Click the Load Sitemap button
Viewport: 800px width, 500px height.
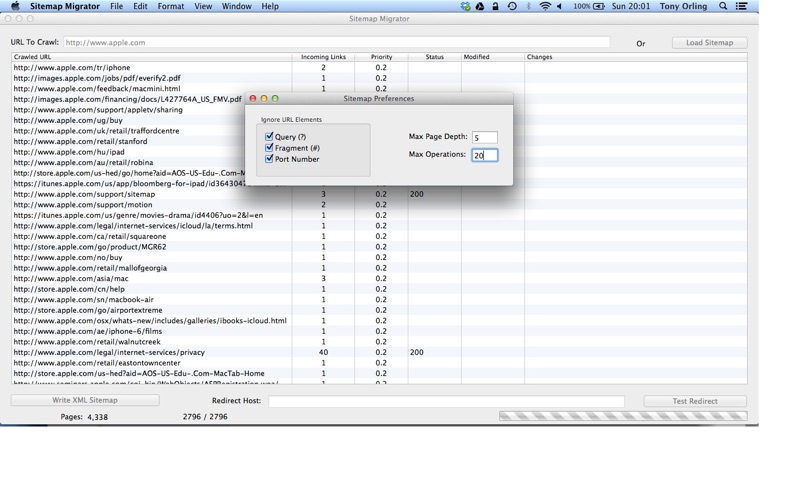[709, 43]
